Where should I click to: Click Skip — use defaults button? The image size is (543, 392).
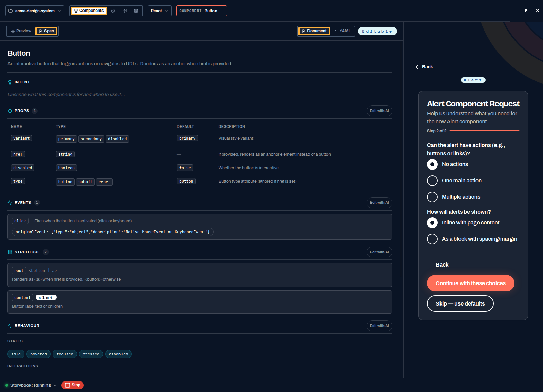(460, 303)
